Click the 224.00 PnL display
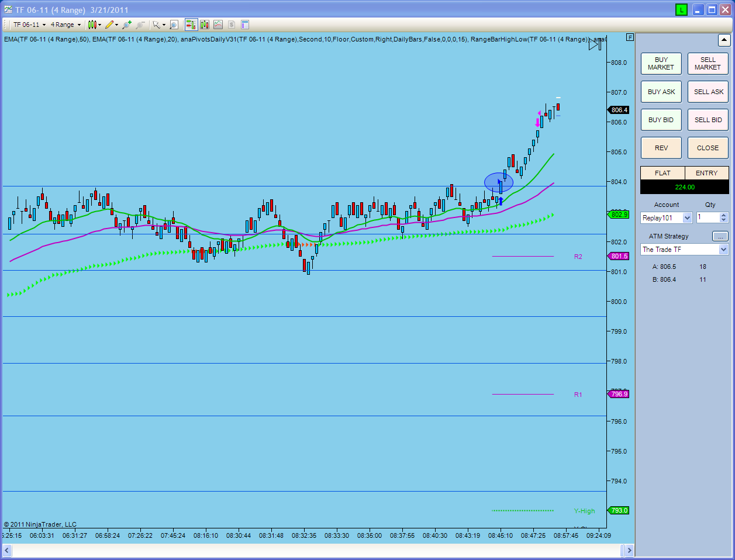The image size is (735, 560). [x=685, y=187]
